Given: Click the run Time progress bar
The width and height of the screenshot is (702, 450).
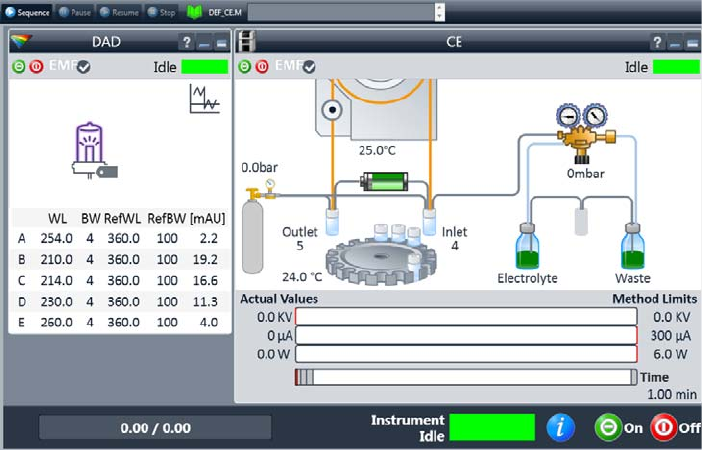Looking at the screenshot, I should coord(466,377).
